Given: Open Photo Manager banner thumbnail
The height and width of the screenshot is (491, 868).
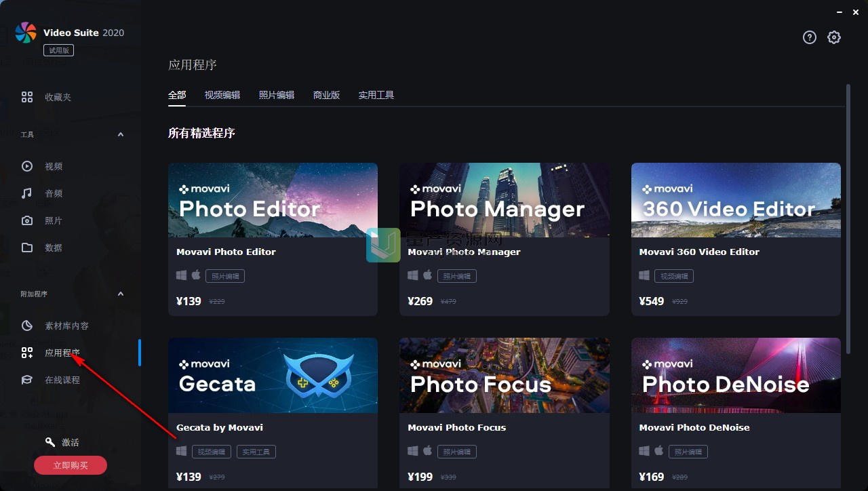Looking at the screenshot, I should [x=505, y=200].
